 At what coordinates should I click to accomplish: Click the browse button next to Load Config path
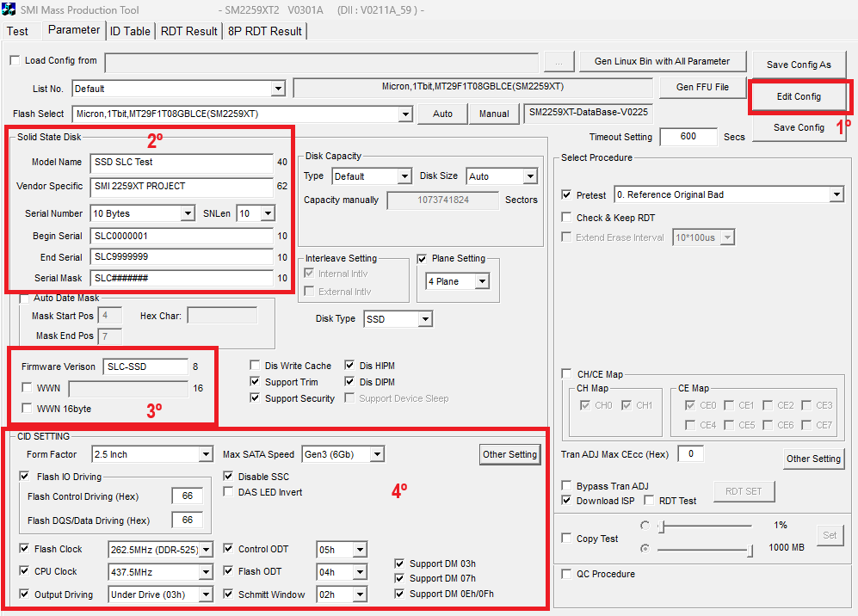click(x=559, y=62)
